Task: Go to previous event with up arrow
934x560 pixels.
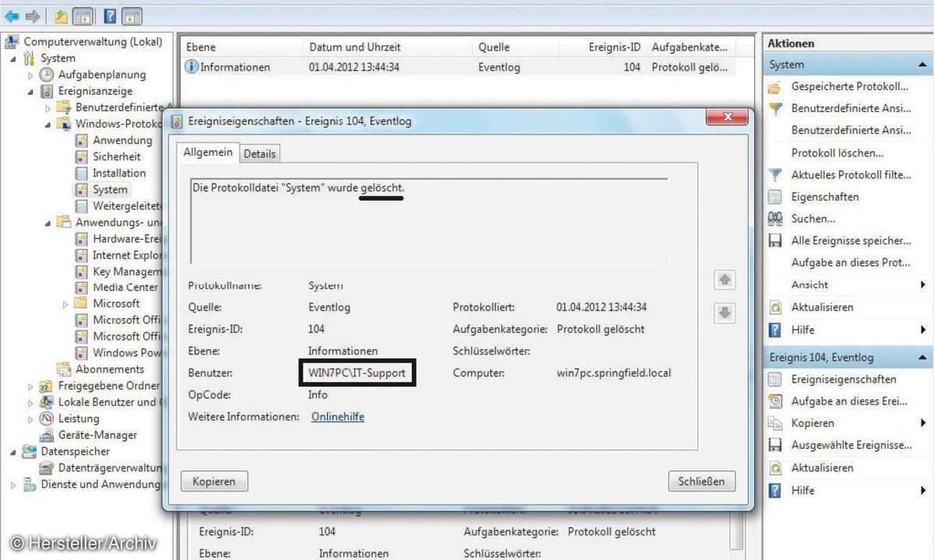Action: pos(725,278)
